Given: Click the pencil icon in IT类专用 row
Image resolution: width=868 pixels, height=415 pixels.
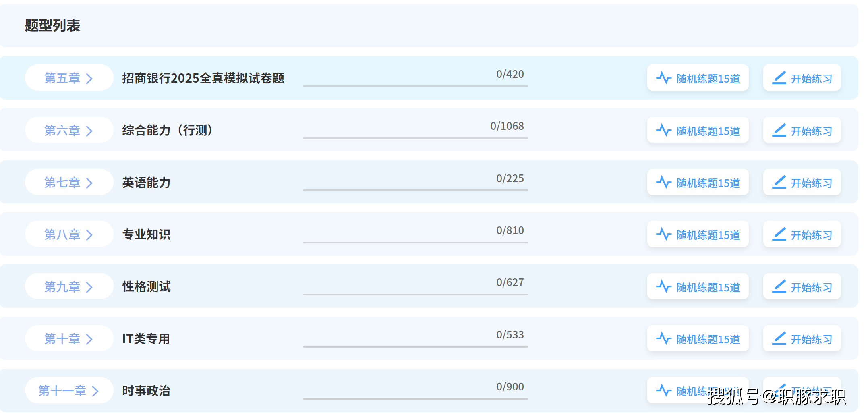Looking at the screenshot, I should pyautogui.click(x=779, y=338).
